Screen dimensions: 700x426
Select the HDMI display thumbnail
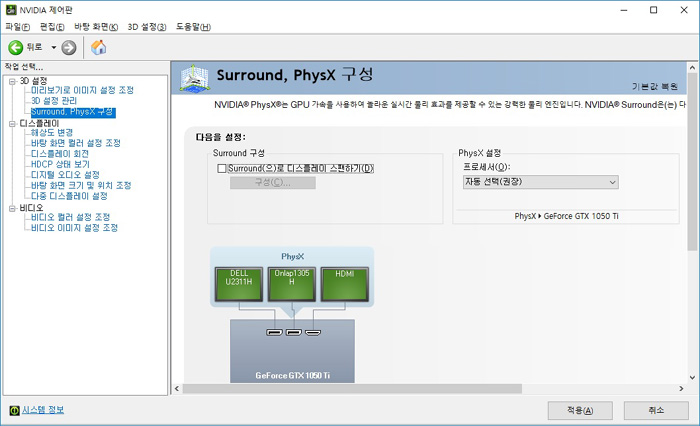click(x=345, y=284)
